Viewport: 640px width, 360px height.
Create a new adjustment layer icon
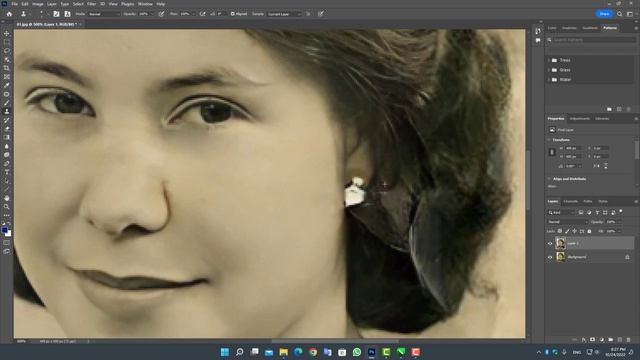click(601, 340)
